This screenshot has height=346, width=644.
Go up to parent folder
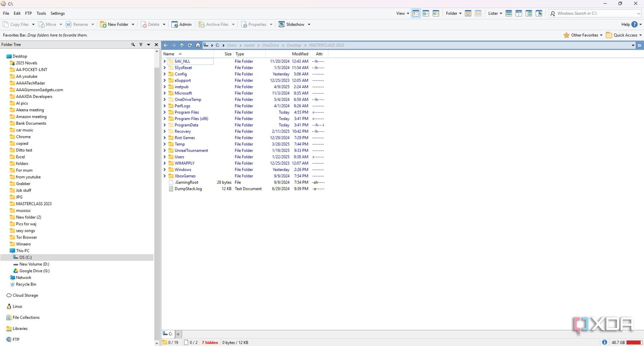pos(182,45)
